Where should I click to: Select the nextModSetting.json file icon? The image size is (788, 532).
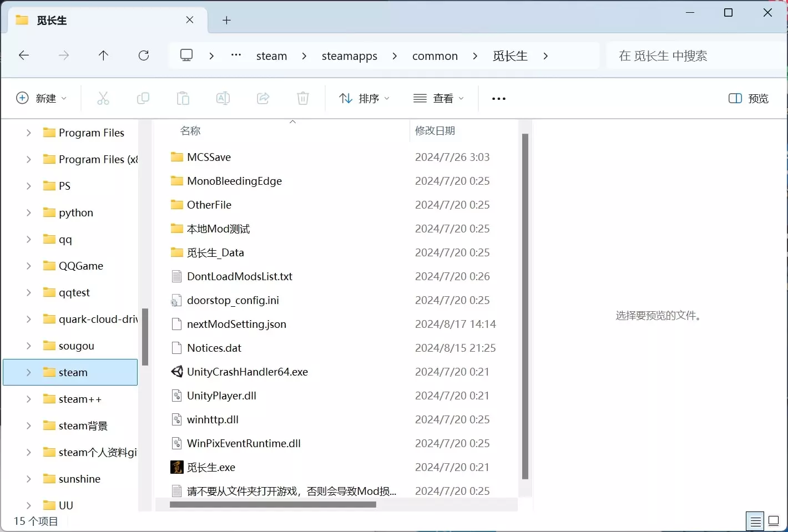point(177,324)
